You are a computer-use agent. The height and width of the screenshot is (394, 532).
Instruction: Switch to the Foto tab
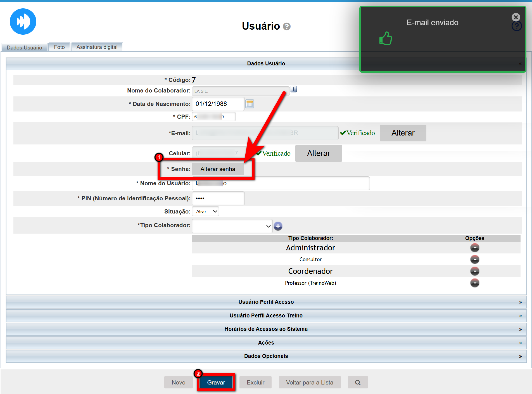click(x=59, y=47)
